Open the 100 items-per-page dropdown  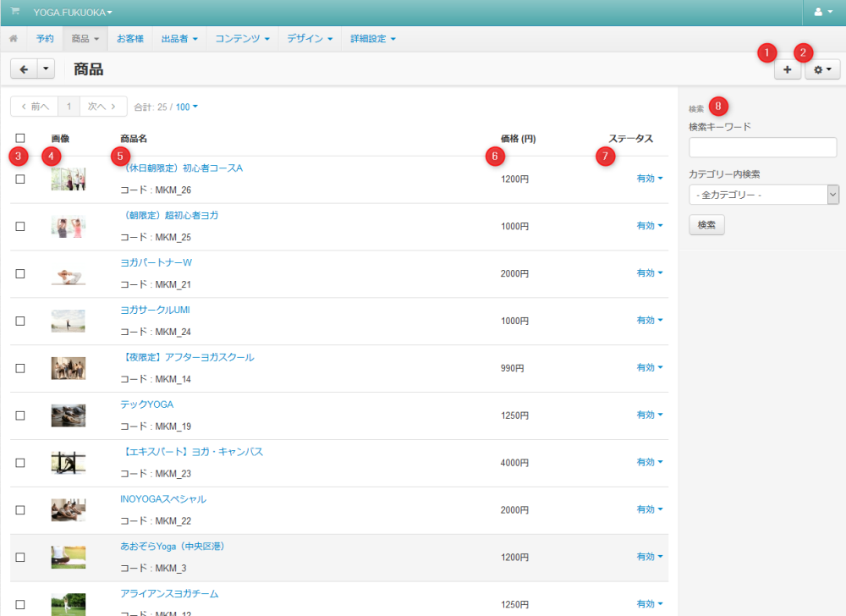(x=187, y=107)
